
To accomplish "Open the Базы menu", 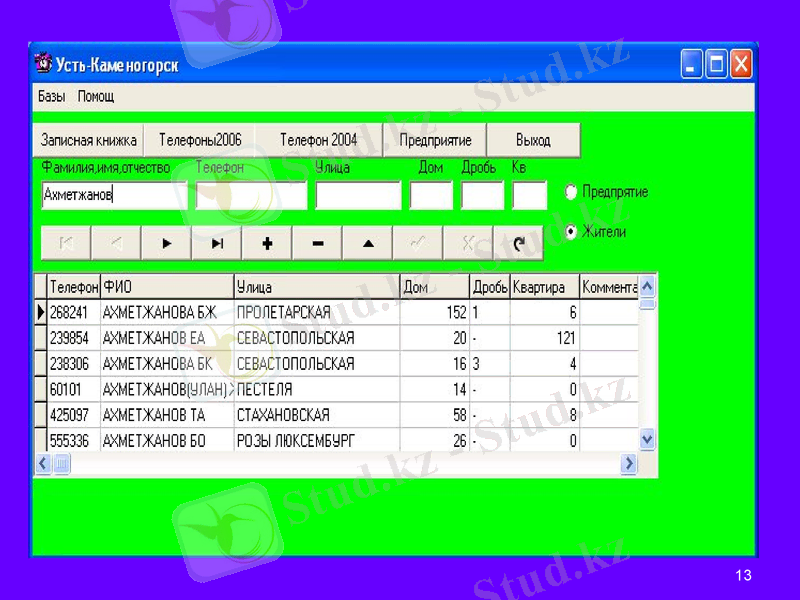I will [51, 97].
